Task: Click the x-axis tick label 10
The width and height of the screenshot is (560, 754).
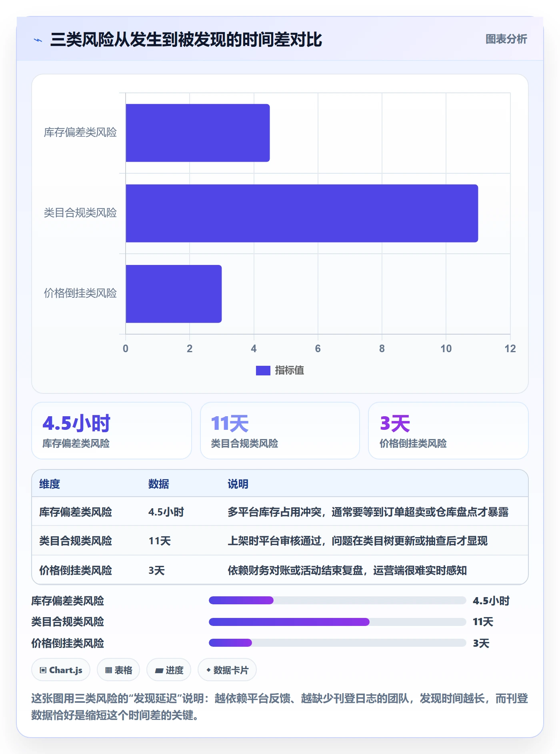Action: coord(446,349)
